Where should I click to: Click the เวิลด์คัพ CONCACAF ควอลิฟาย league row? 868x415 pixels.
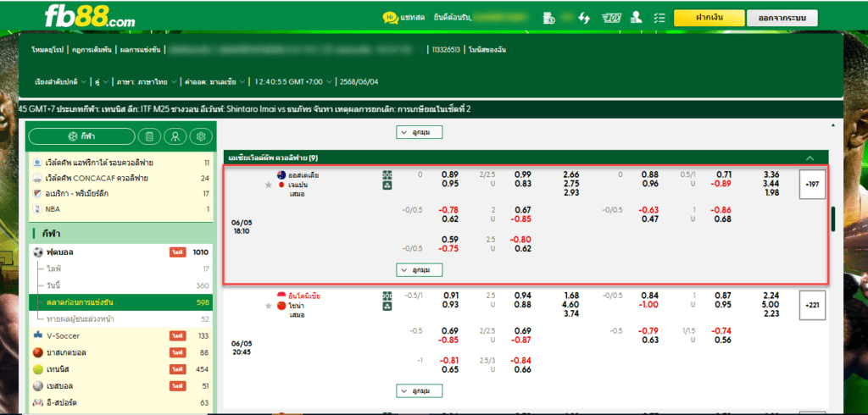(x=120, y=178)
